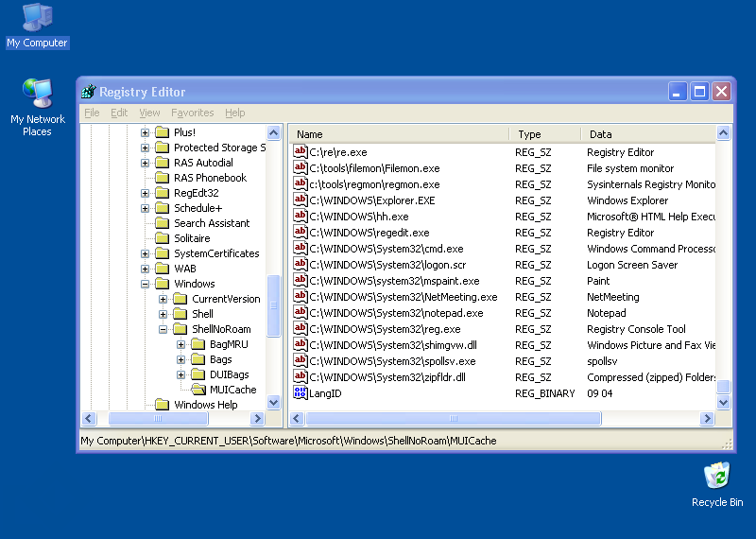
Task: Maximize the Registry Editor window
Action: coord(699,91)
